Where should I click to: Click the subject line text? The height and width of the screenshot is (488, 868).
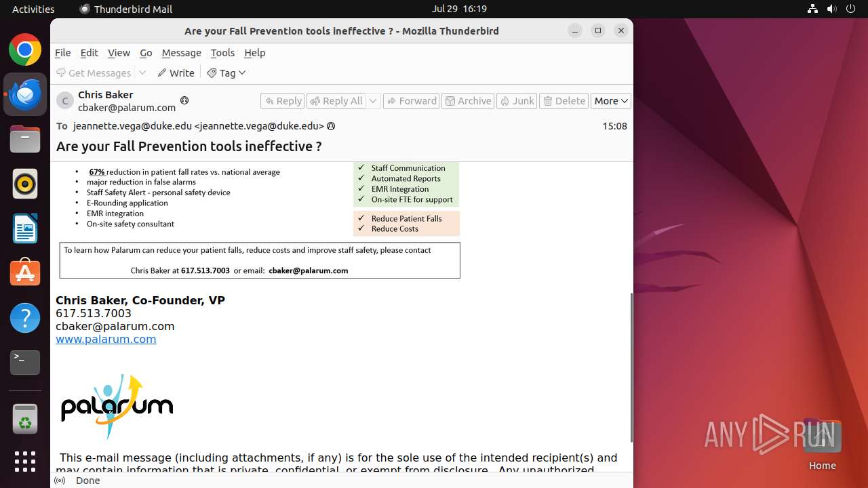[x=189, y=146]
